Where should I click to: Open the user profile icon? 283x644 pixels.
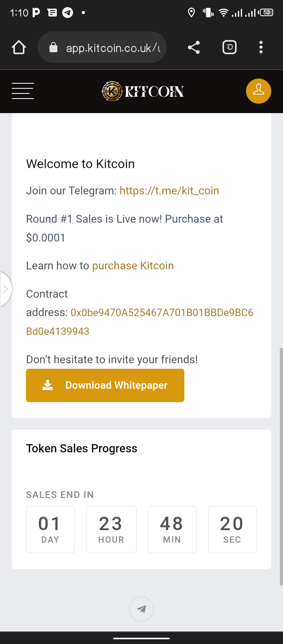pos(258,91)
